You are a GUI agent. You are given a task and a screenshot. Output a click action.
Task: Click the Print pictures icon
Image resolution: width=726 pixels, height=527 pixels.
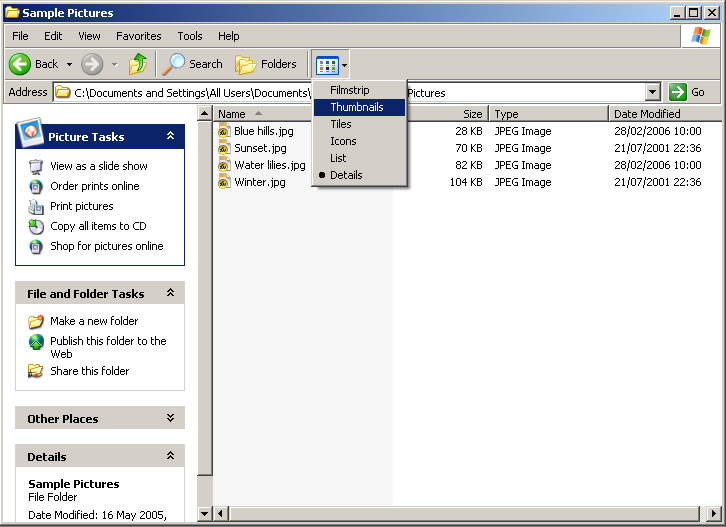[x=37, y=206]
